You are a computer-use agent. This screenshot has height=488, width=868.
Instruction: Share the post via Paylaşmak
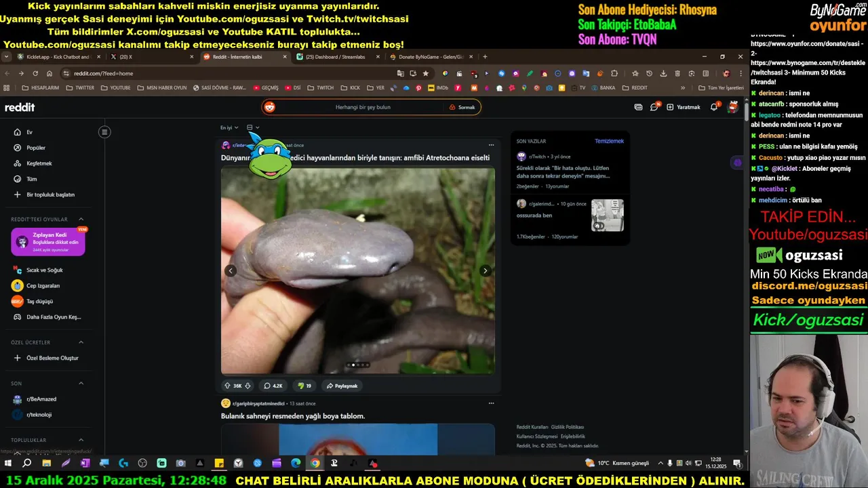tap(342, 386)
